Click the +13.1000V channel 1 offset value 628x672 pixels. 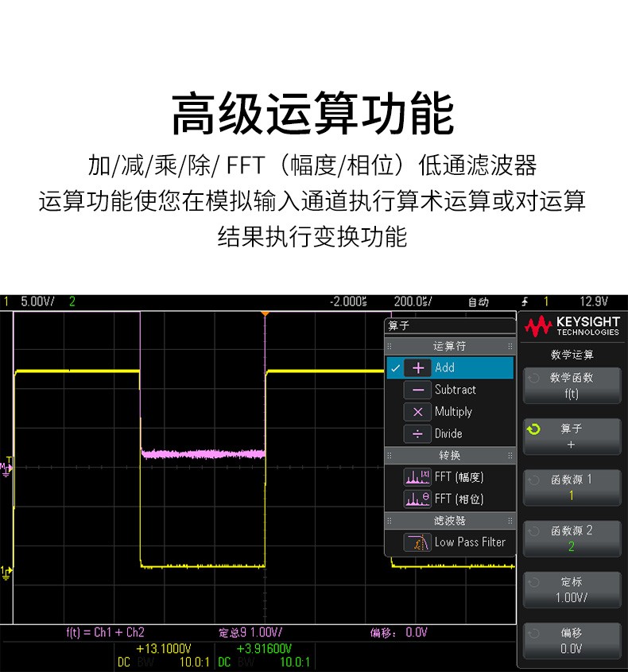(x=163, y=649)
